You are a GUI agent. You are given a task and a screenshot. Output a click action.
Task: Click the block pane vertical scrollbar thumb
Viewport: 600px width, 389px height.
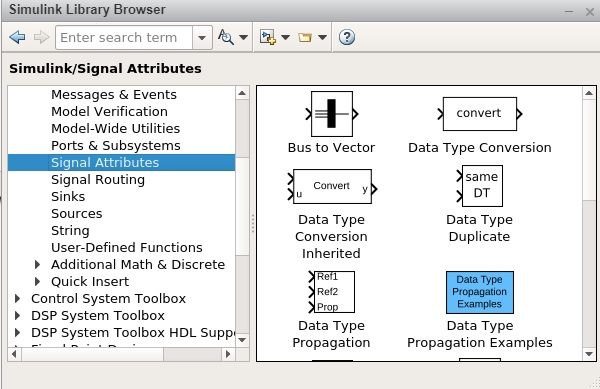click(x=589, y=150)
